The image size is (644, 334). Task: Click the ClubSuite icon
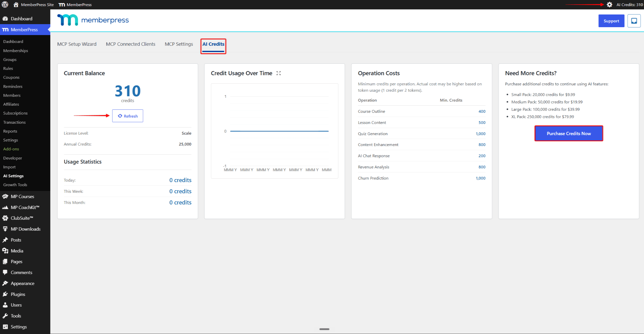(x=5, y=218)
